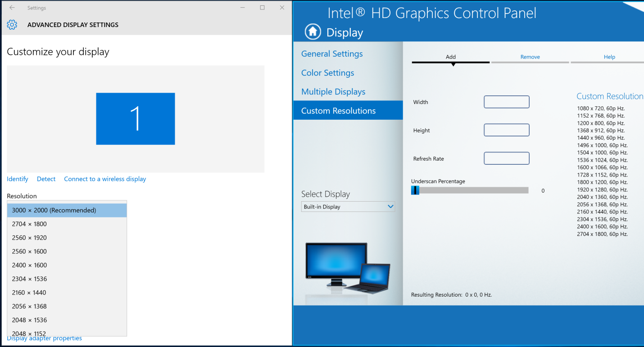Click the monitor and laptop illustration

[x=348, y=267]
